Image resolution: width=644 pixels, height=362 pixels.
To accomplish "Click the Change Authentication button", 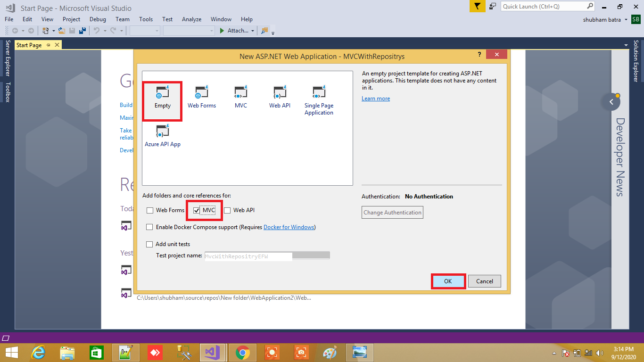I will coord(392,213).
